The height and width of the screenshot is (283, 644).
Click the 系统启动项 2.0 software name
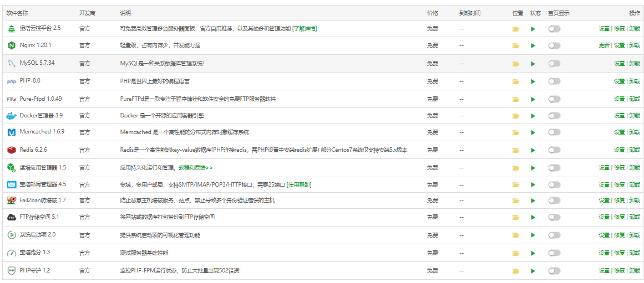coord(37,235)
